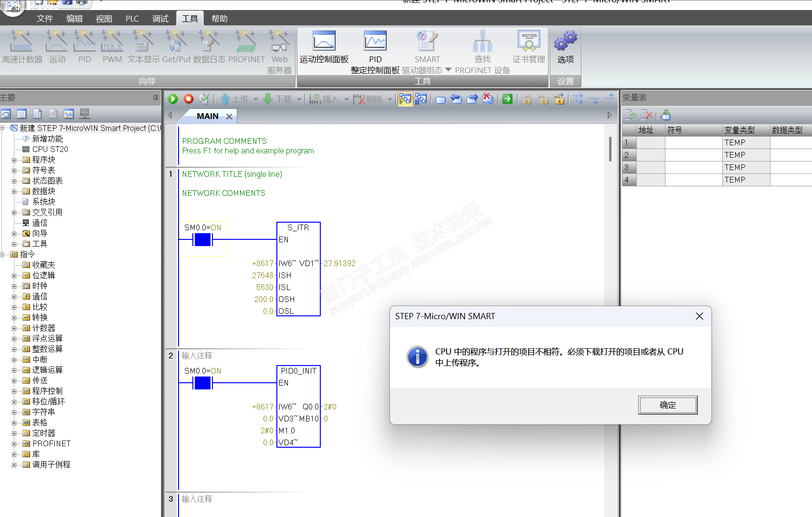Click the delete row icon in 变量表

647,115
